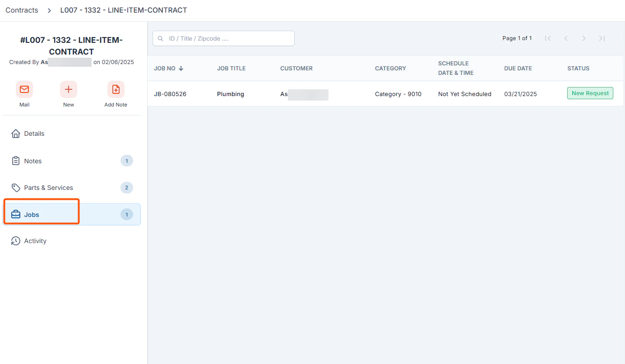The height and width of the screenshot is (364, 625).
Task: Select the Jobs sidebar item
Action: pos(72,214)
